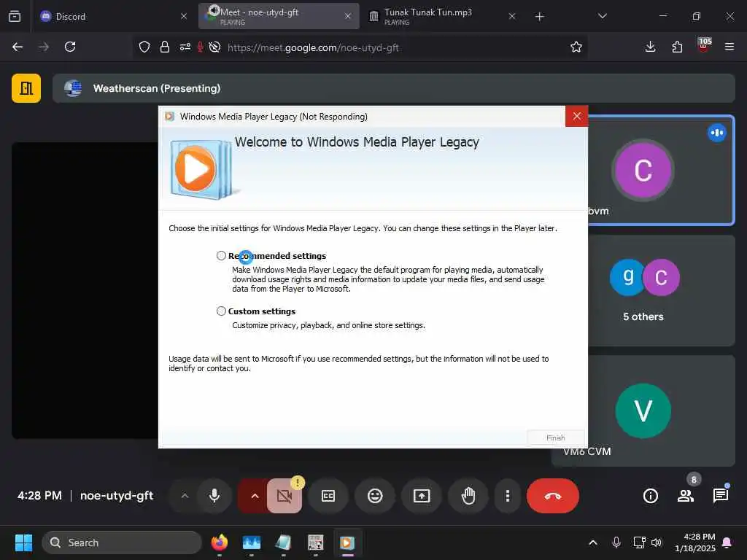Open site permissions icon in address bar
The height and width of the screenshot is (560, 747).
tap(185, 47)
